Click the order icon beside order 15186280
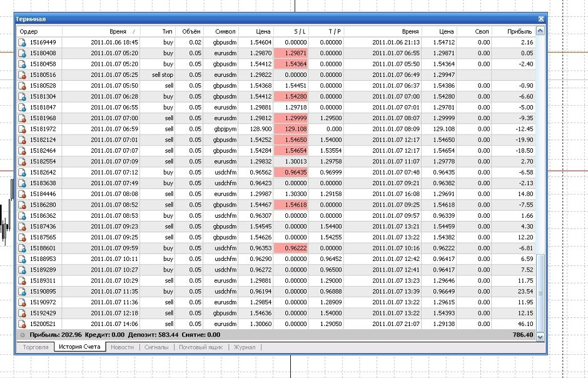This screenshot has height=378, width=588. [x=23, y=205]
